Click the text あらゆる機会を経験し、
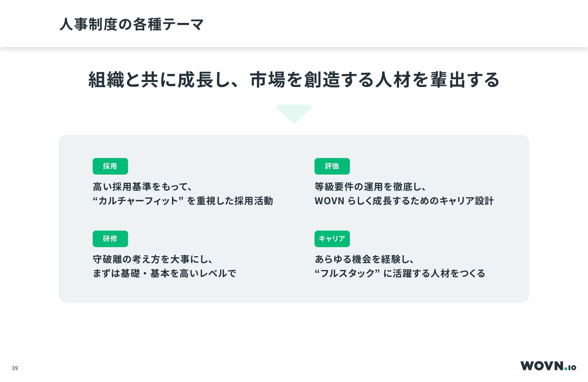 364,259
